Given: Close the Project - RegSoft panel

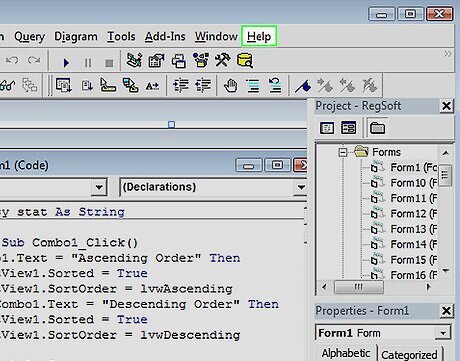Looking at the screenshot, I should pos(446,106).
